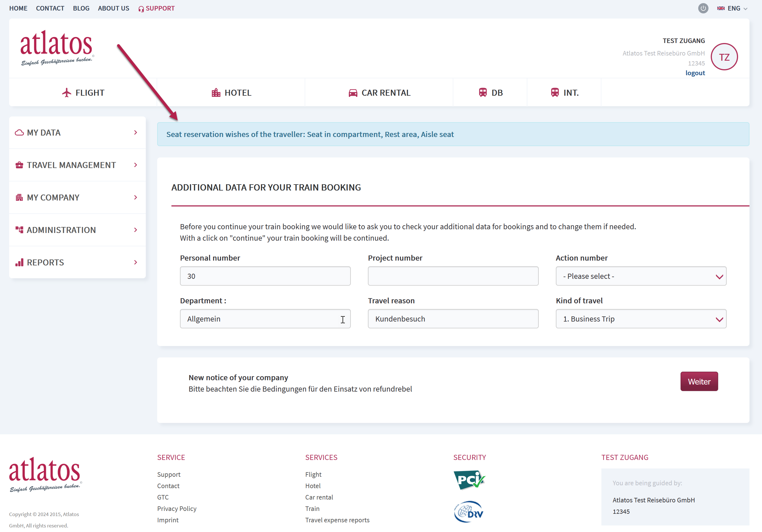Viewport: 762px width, 532px height.
Task: Click the DRV security badge
Action: click(469, 512)
